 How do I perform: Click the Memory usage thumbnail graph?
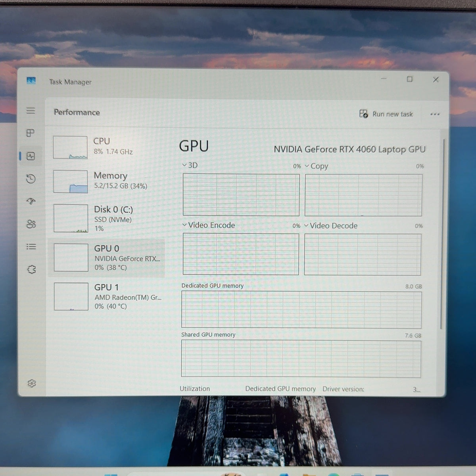point(71,182)
